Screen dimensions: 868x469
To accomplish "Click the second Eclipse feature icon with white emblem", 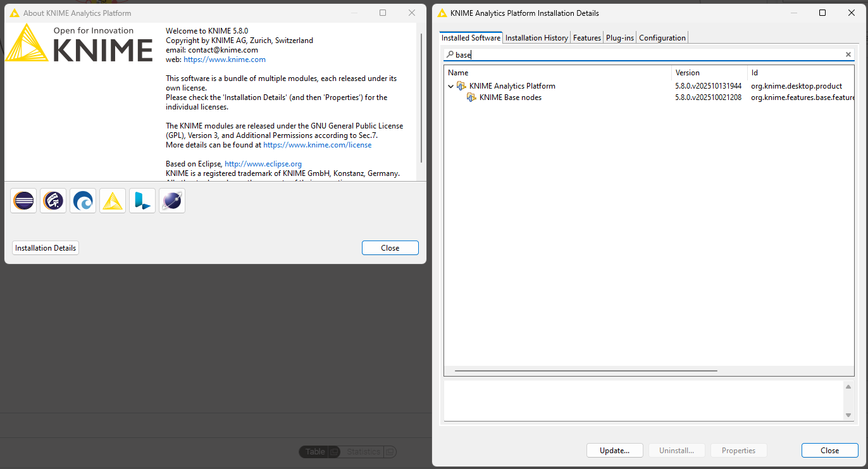I will [x=53, y=201].
